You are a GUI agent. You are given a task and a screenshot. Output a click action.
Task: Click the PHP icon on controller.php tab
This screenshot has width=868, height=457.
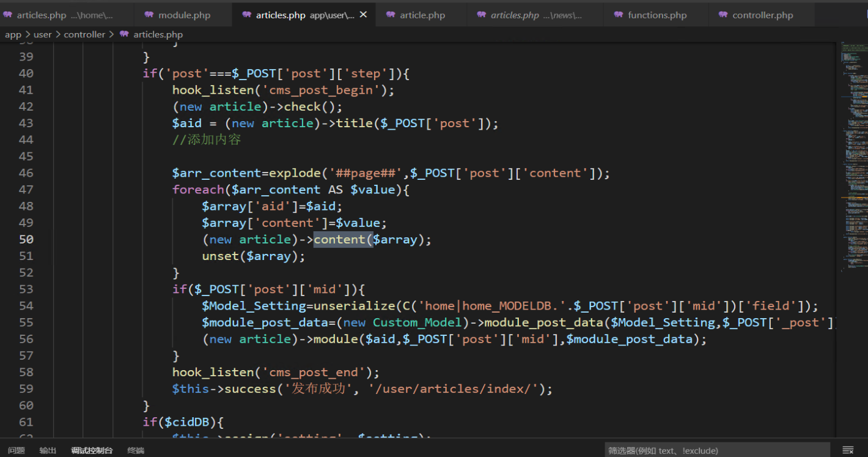(723, 15)
